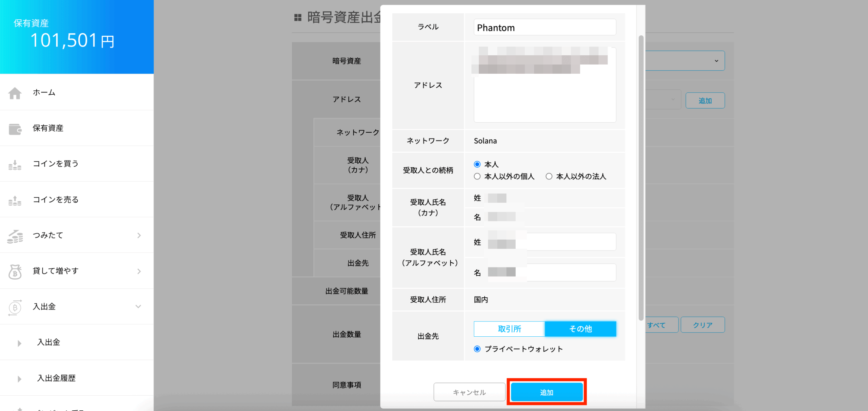868x411 pixels.
Task: Select the 本人 radio button
Action: tap(477, 164)
